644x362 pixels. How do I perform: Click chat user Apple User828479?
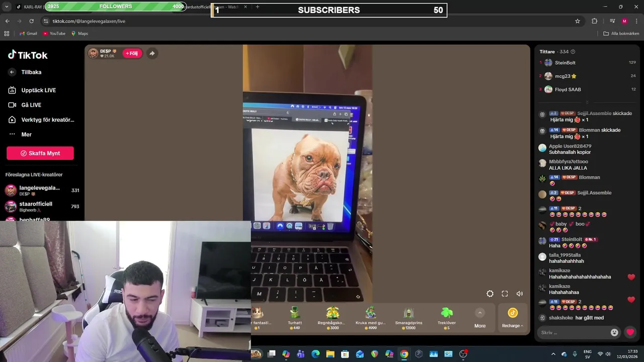[x=570, y=146]
